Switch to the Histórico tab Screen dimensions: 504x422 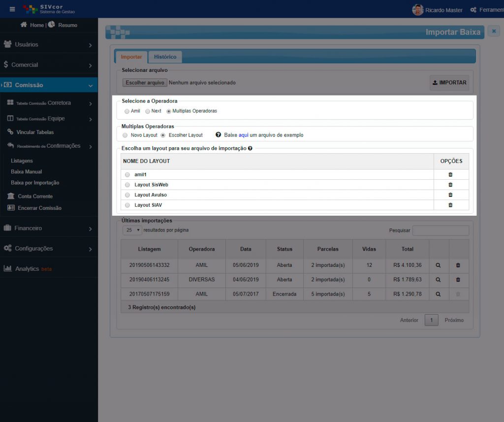[165, 57]
